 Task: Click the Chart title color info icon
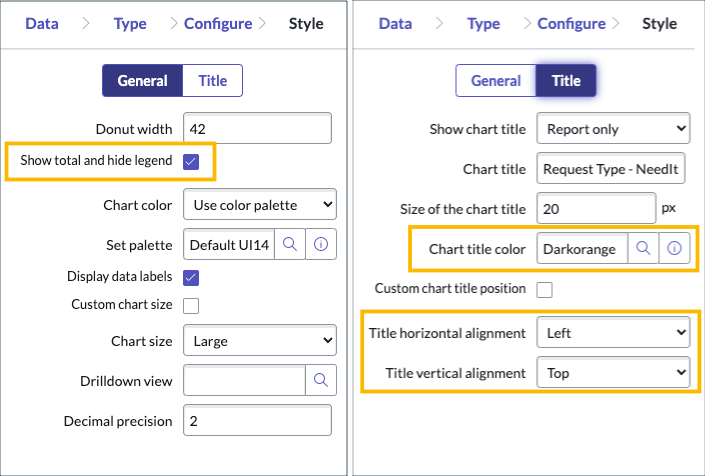click(x=674, y=249)
